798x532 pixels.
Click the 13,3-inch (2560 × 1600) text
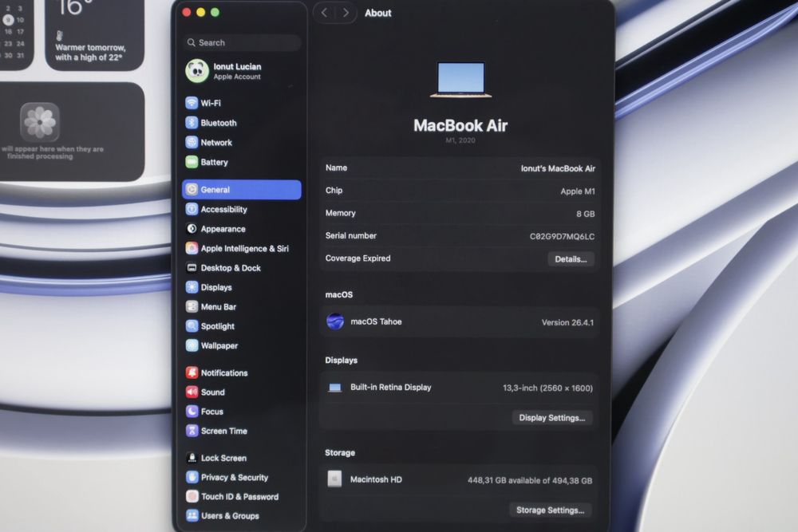(x=547, y=388)
